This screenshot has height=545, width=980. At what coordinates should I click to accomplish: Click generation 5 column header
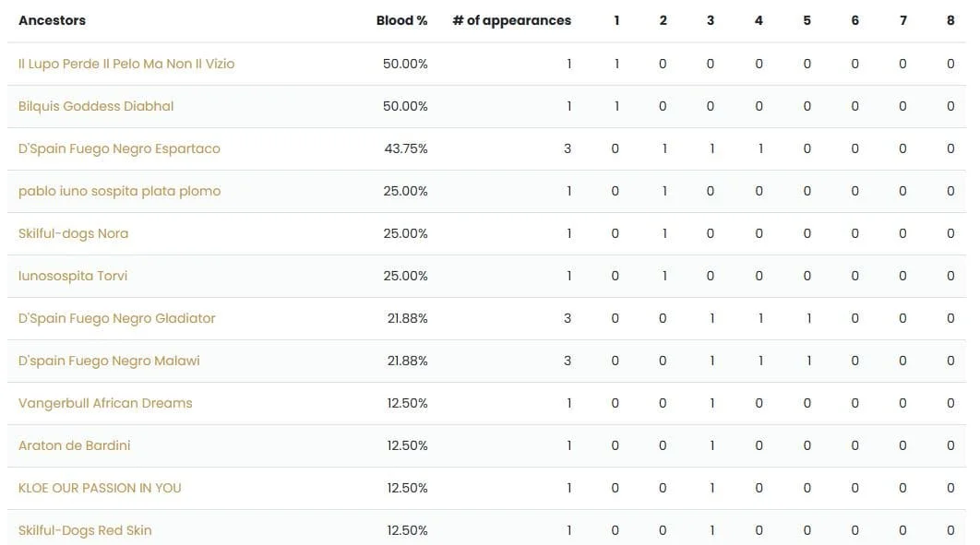point(807,20)
